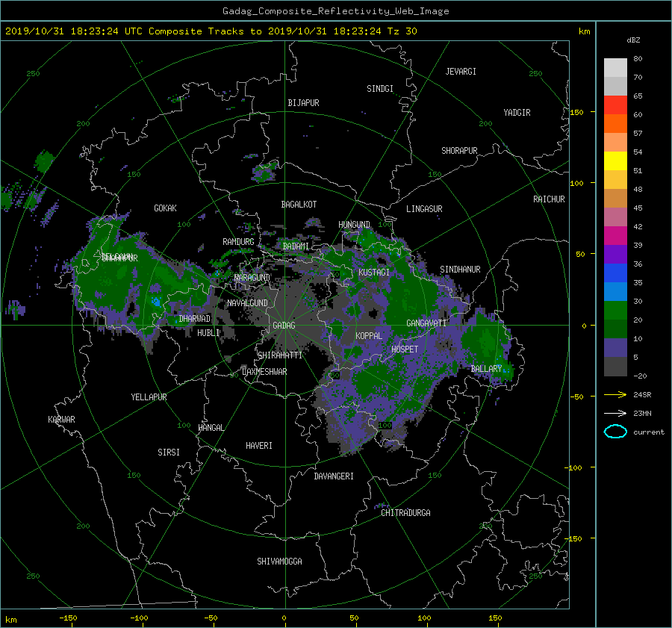This screenshot has width=672, height=628.
Task: Click the 'current' legend label
Action: 649,432
